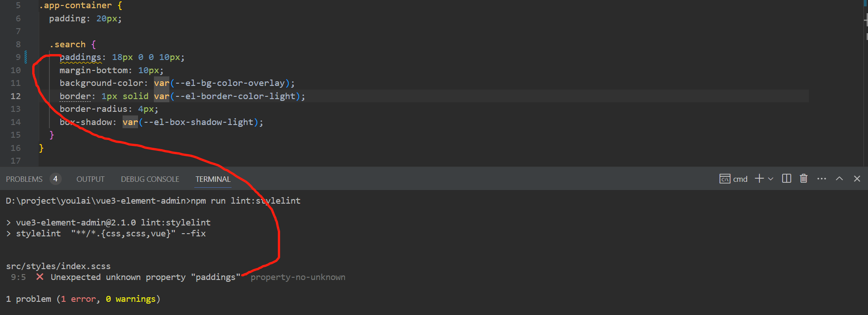Open the panel's more actions ellipsis
The width and height of the screenshot is (868, 315).
822,179
